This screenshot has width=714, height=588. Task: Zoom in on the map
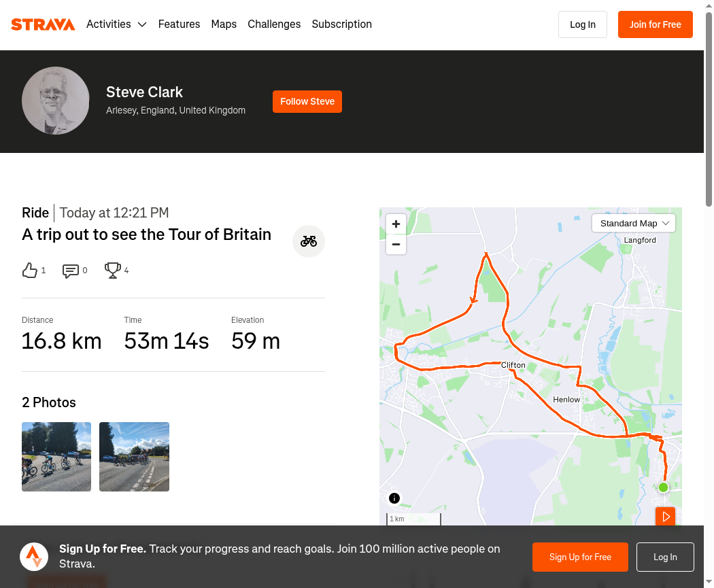396,224
